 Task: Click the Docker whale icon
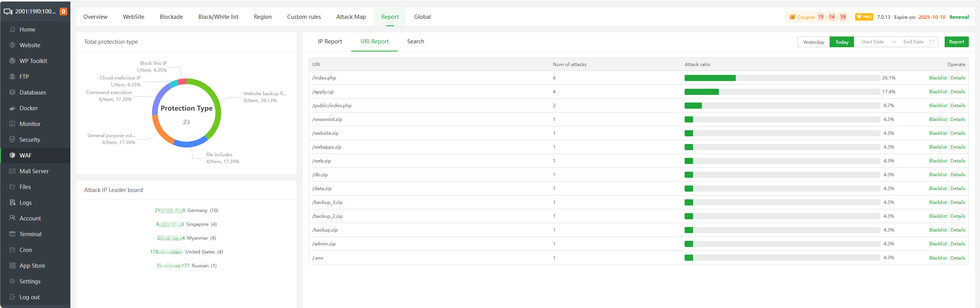(x=12, y=108)
